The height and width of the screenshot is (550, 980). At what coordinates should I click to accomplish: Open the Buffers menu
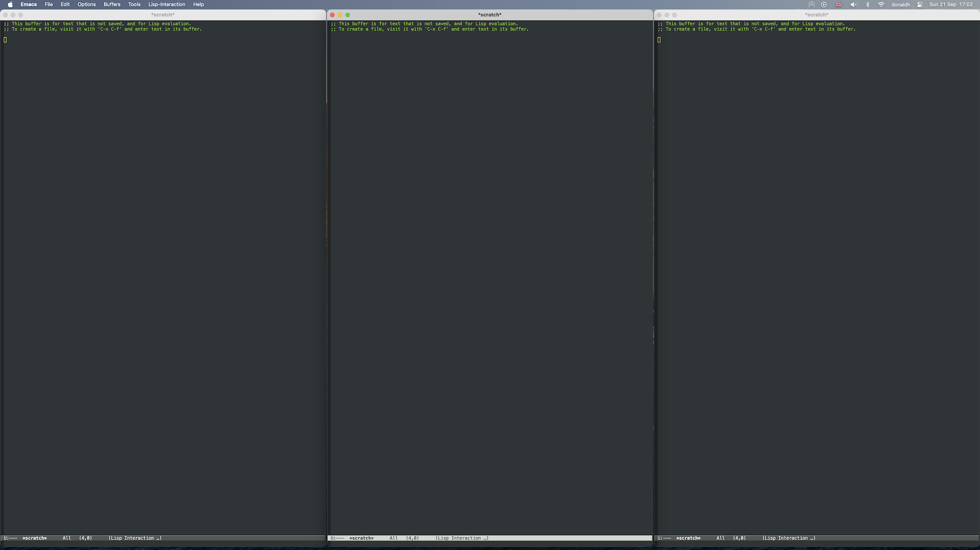[112, 4]
